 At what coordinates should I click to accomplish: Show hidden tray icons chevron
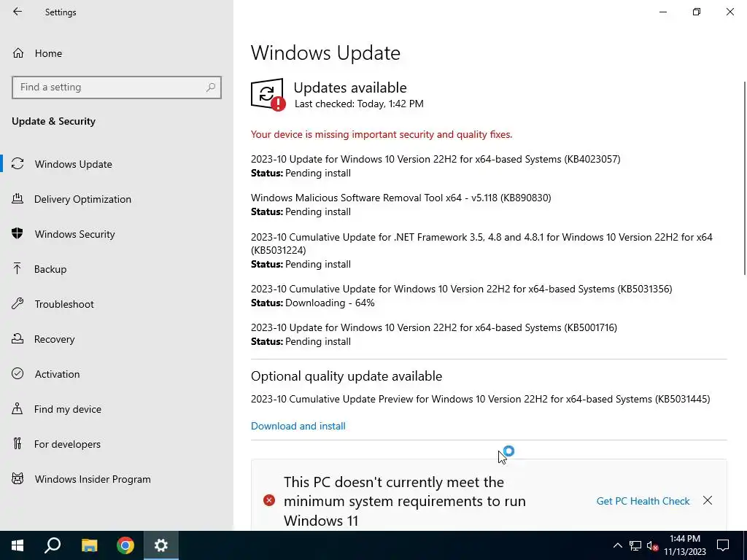pos(617,545)
